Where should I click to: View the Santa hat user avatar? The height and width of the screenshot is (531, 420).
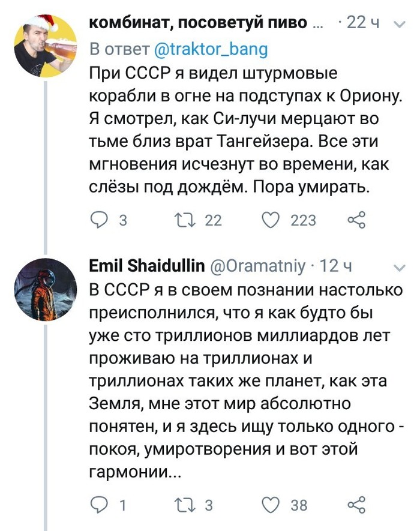pyautogui.click(x=46, y=45)
